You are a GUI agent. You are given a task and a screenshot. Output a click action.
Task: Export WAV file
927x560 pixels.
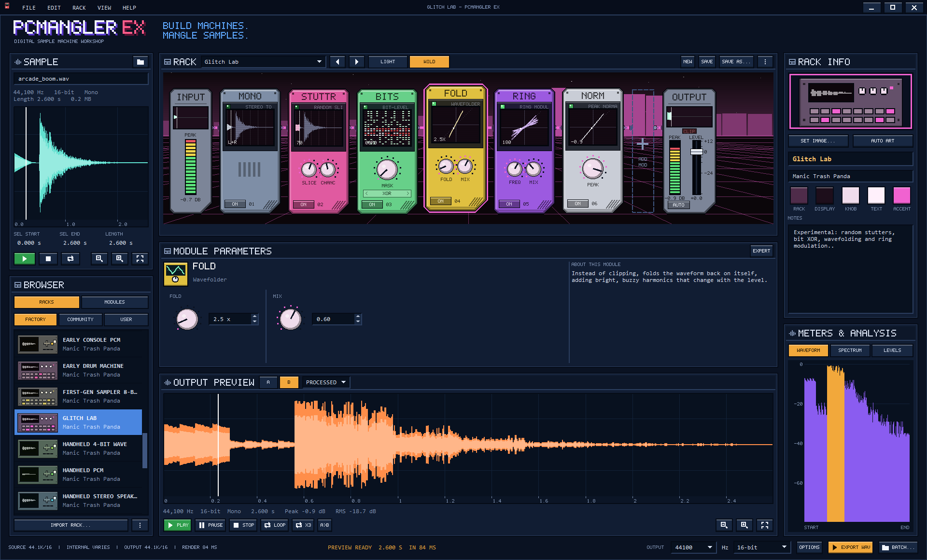click(x=850, y=547)
